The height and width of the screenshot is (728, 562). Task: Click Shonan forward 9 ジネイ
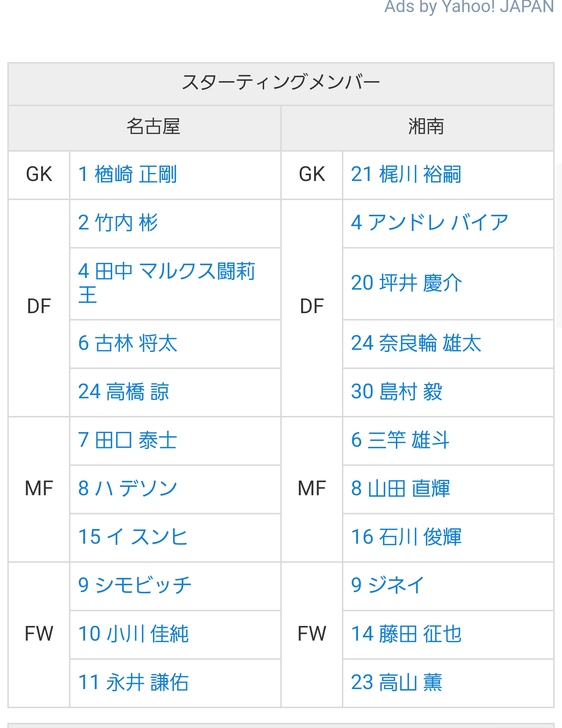(387, 585)
